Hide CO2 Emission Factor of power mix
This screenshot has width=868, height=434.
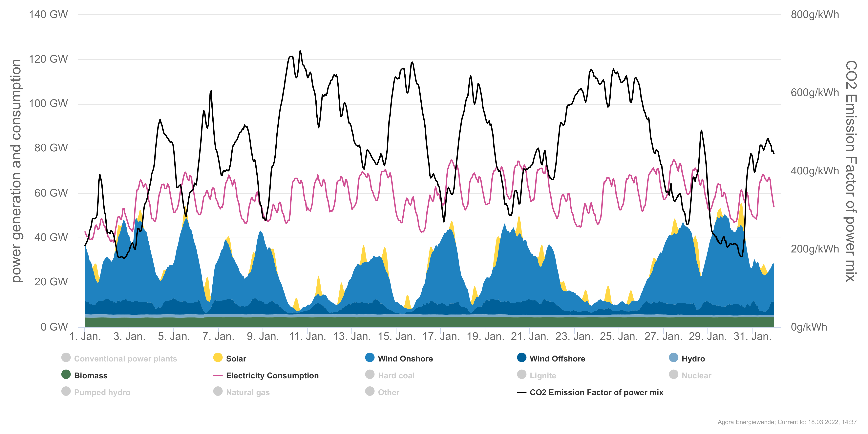596,392
